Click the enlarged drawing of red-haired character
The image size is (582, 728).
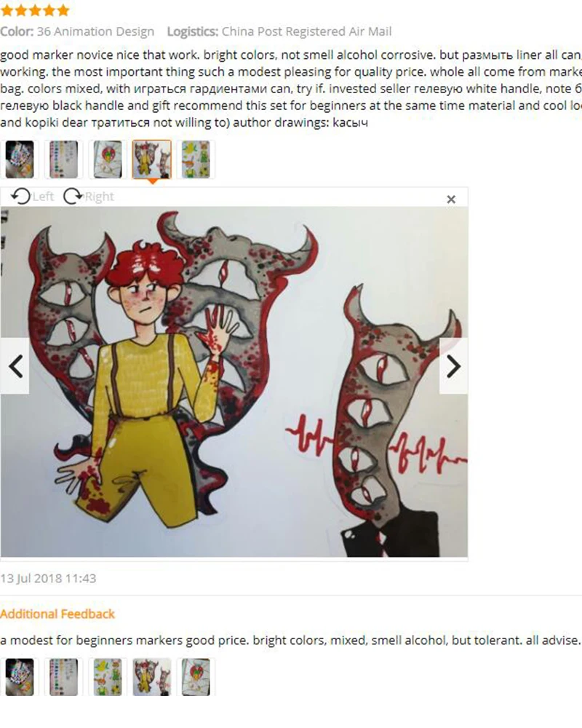tap(234, 381)
